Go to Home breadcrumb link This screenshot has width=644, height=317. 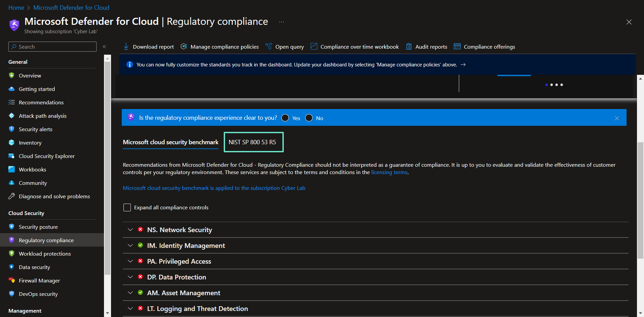pos(16,7)
